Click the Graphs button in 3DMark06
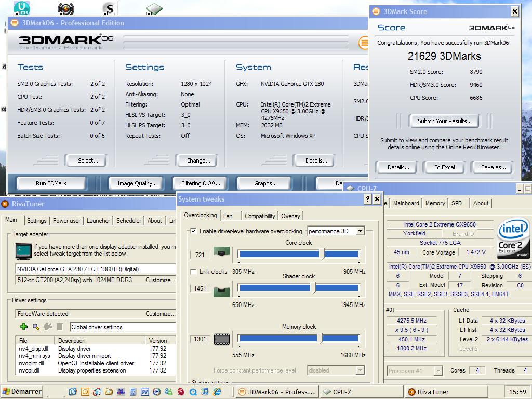This screenshot has height=399, width=532. [x=265, y=183]
